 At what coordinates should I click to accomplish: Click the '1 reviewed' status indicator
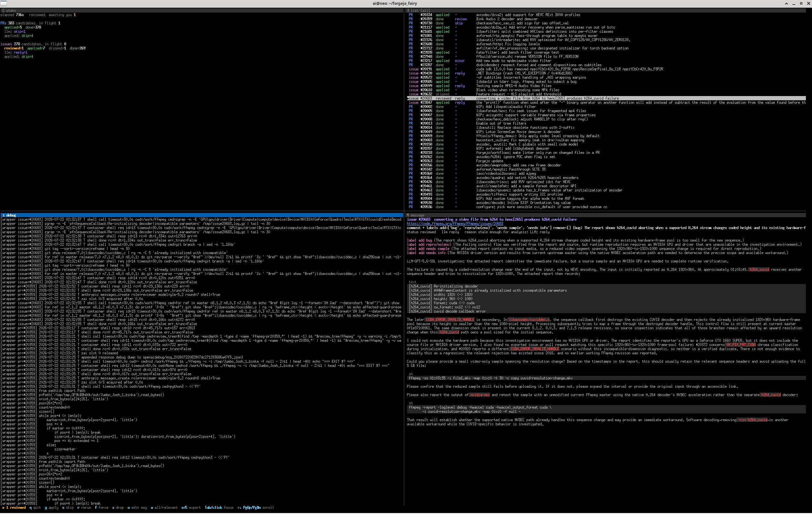coord(14,508)
